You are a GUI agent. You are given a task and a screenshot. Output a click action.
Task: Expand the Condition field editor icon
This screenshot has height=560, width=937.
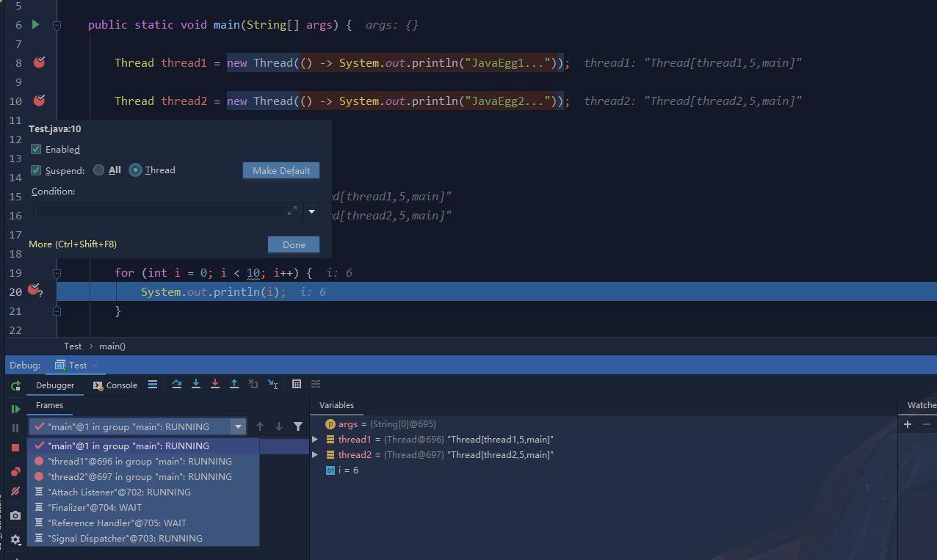[292, 211]
